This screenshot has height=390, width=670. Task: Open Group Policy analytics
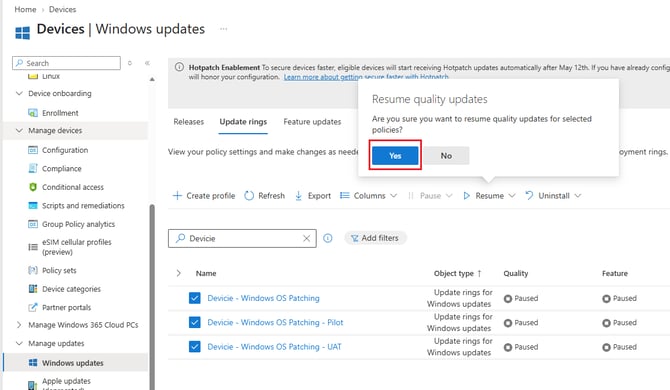(x=78, y=224)
